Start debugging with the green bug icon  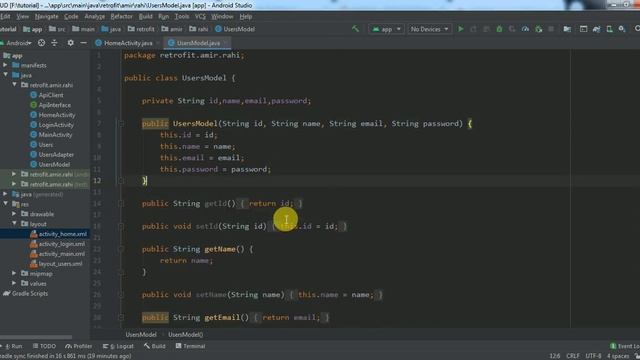[499, 29]
